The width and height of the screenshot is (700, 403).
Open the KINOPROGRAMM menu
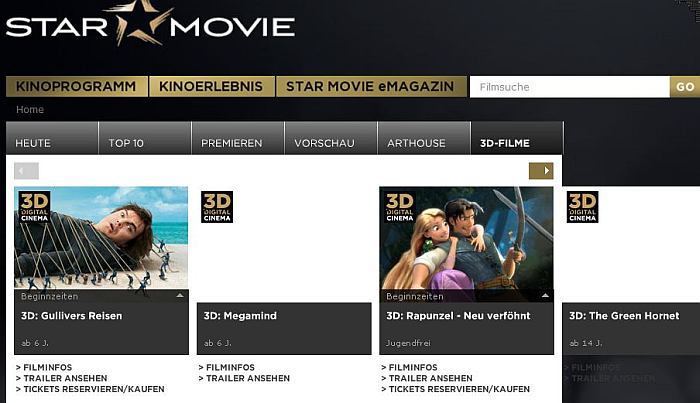[x=76, y=86]
